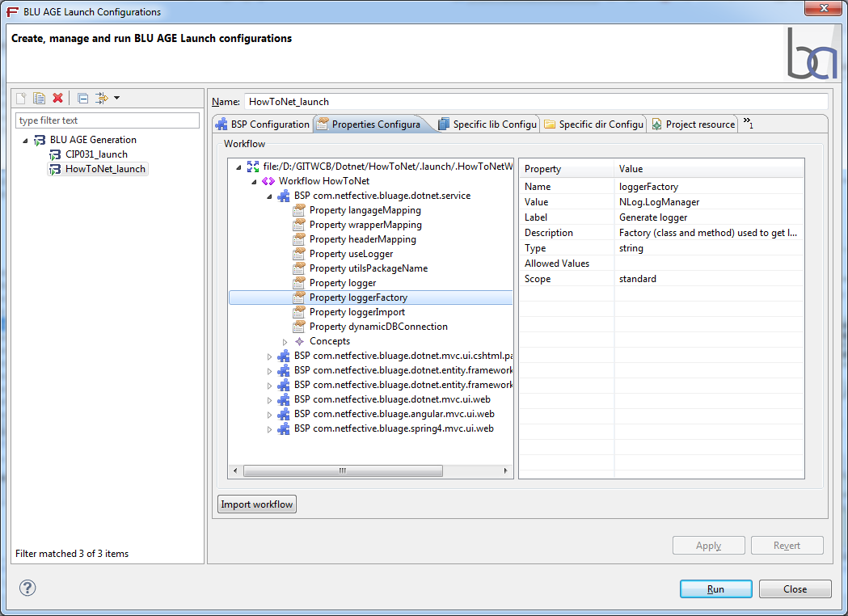The height and width of the screenshot is (616, 848).
Task: Collapse all launch configurations in the tree
Action: tap(82, 98)
